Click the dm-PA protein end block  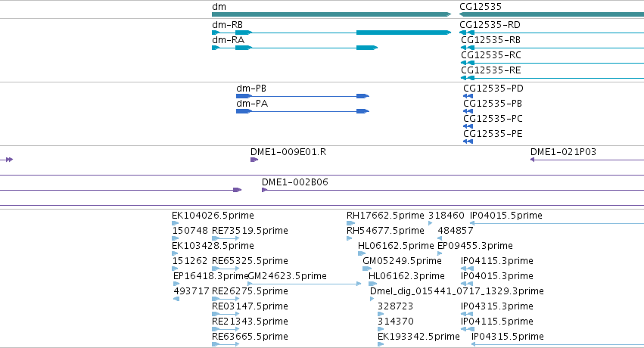coord(362,111)
